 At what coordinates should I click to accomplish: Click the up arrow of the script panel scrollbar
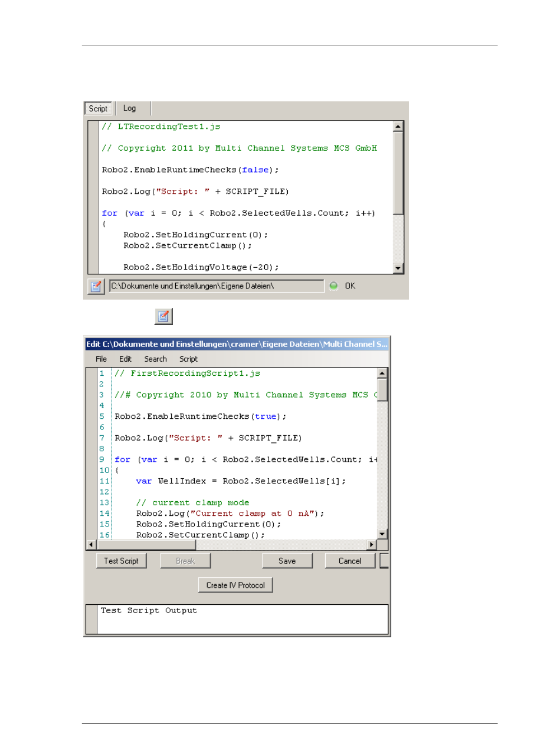click(x=398, y=127)
